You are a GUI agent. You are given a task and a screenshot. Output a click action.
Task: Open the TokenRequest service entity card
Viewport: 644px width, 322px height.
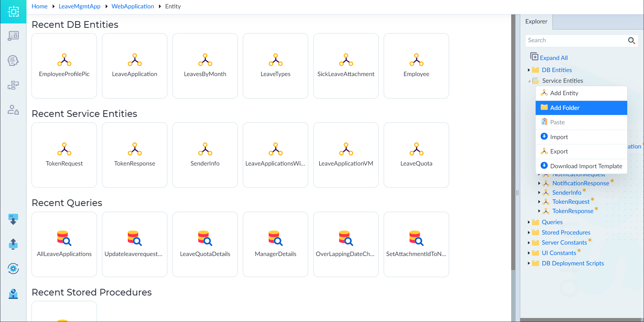(64, 155)
